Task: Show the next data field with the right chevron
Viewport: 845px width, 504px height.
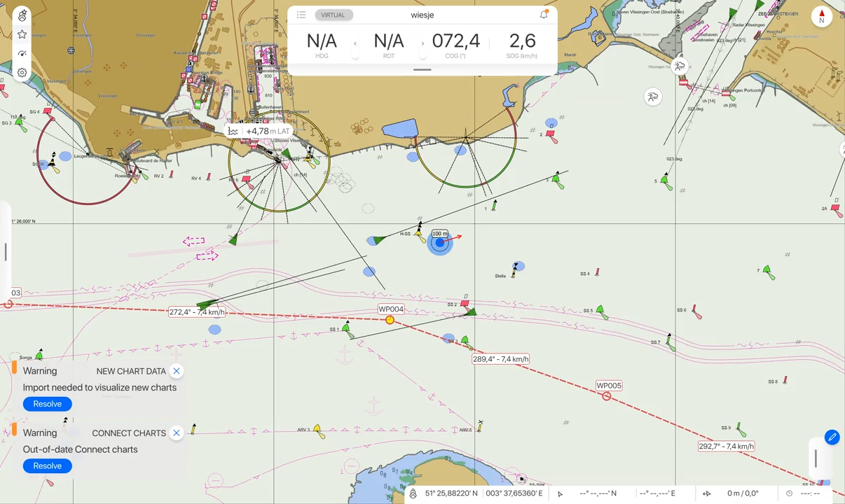Action: (x=422, y=43)
